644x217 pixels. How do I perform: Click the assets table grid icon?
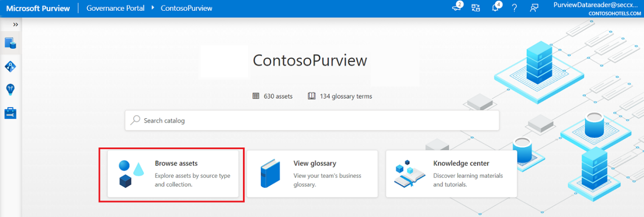[256, 96]
